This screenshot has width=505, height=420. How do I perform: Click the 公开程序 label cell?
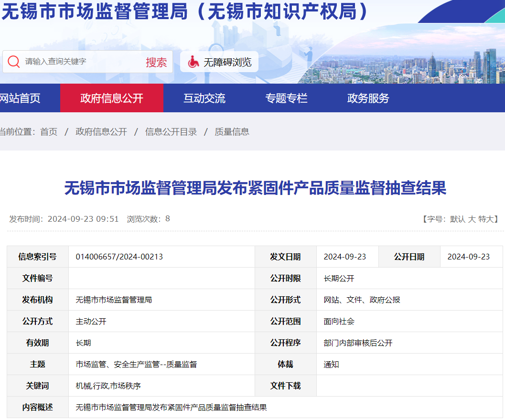(286, 343)
